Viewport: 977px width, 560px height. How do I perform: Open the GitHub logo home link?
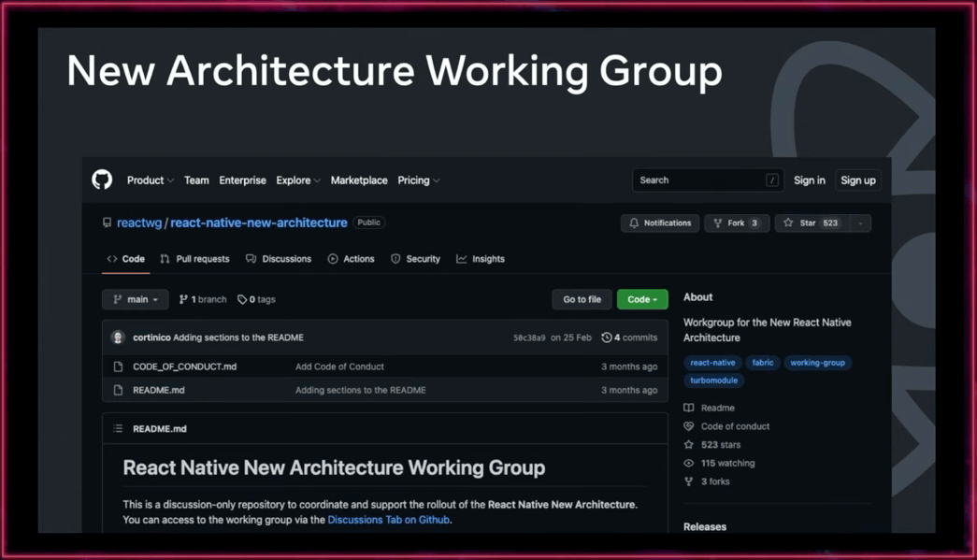click(102, 180)
